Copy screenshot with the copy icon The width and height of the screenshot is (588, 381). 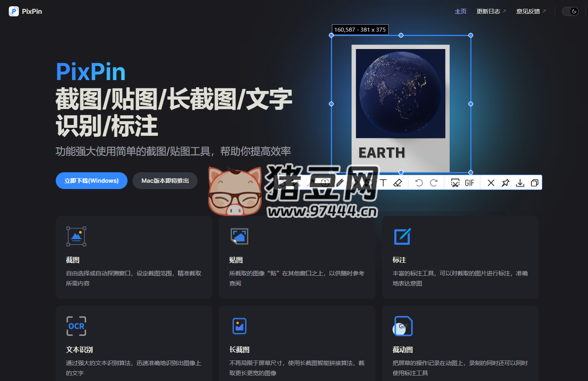[x=534, y=183]
